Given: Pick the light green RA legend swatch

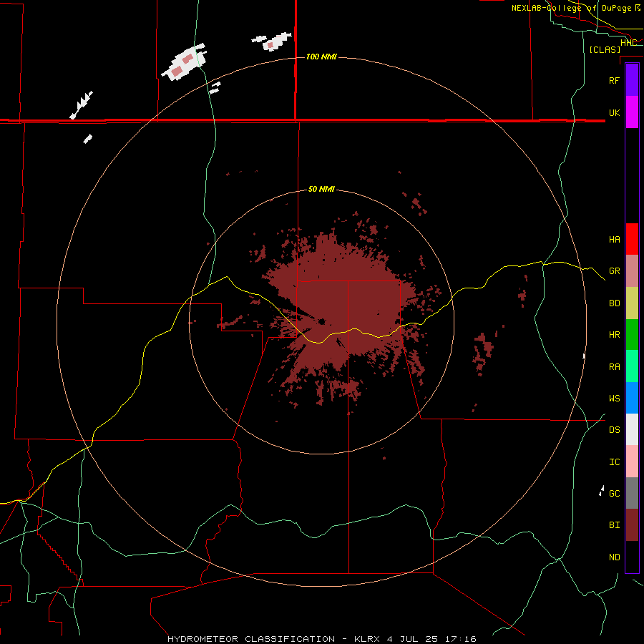Looking at the screenshot, I should (x=632, y=366).
